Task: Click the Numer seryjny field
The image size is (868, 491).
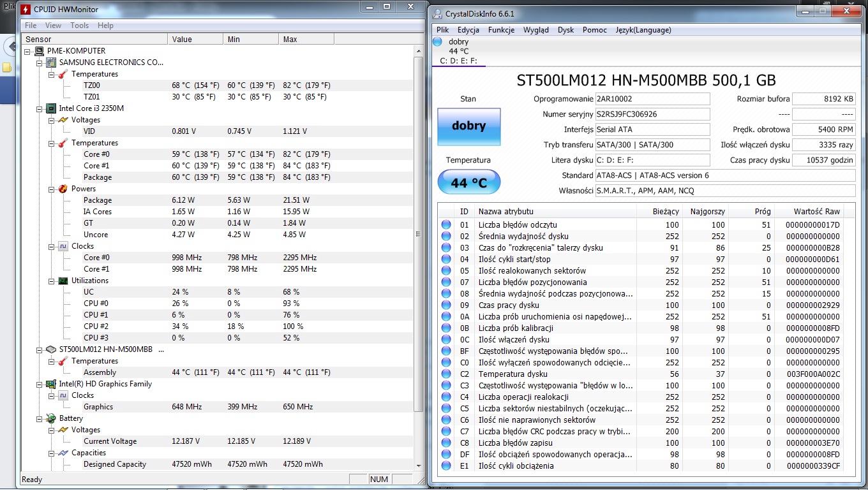Action: coord(652,114)
